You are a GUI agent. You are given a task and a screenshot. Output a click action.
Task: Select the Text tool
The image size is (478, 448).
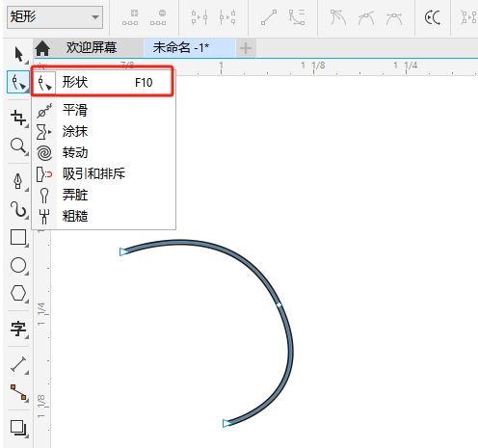[18, 329]
